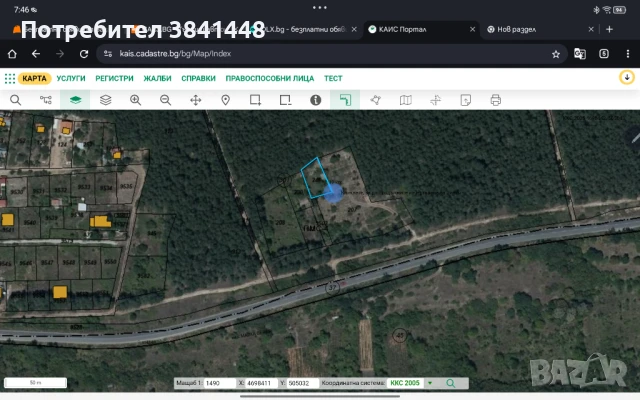The image size is (640, 400).
Task: Close the Нов раздел tab
Action: pos(591,29)
